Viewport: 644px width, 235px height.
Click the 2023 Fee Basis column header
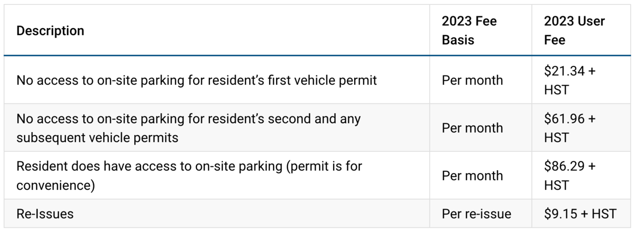tap(469, 31)
